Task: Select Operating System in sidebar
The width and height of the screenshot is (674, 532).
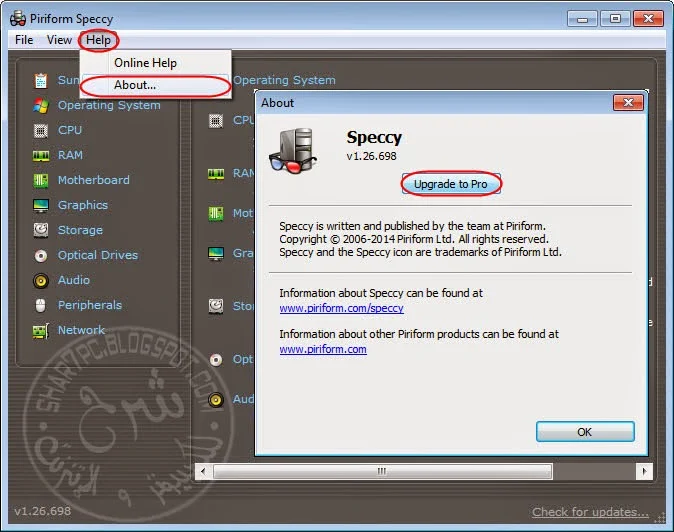Action: point(109,105)
